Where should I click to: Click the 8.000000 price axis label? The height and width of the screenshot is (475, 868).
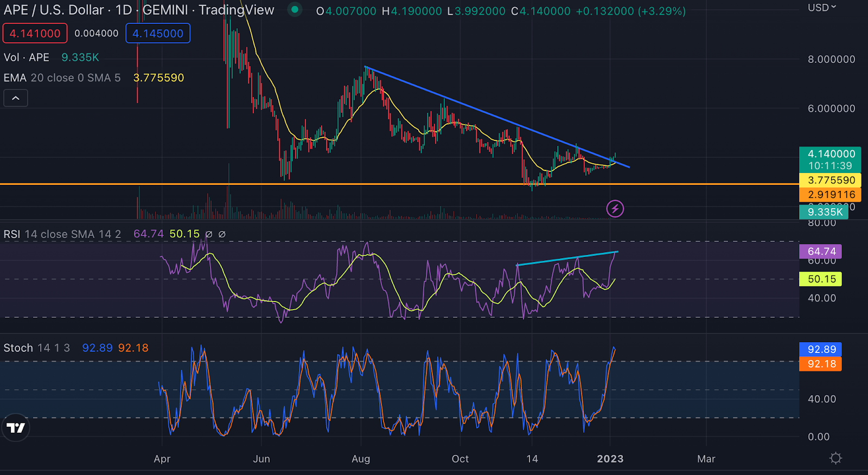tap(832, 59)
